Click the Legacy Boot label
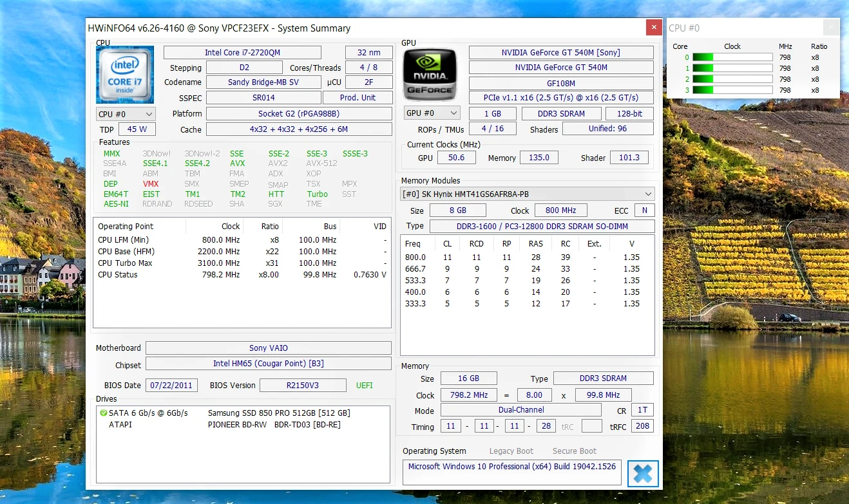The height and width of the screenshot is (504, 849). (x=511, y=451)
